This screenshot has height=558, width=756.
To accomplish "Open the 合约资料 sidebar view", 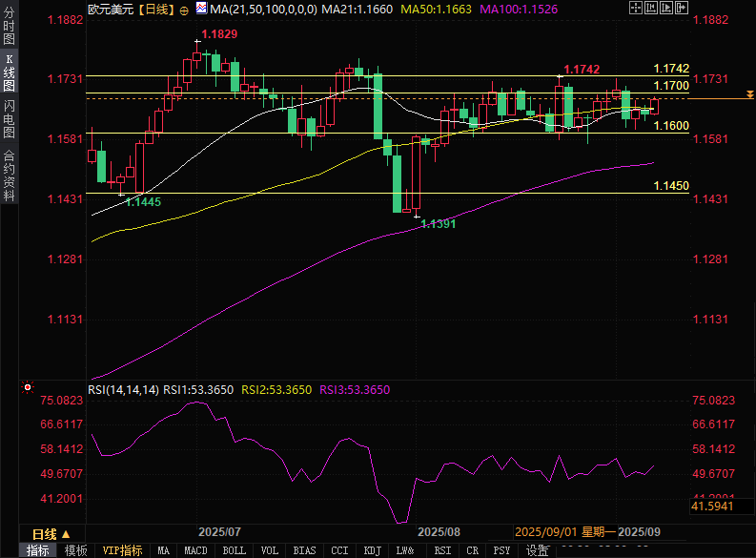I will click(x=10, y=176).
